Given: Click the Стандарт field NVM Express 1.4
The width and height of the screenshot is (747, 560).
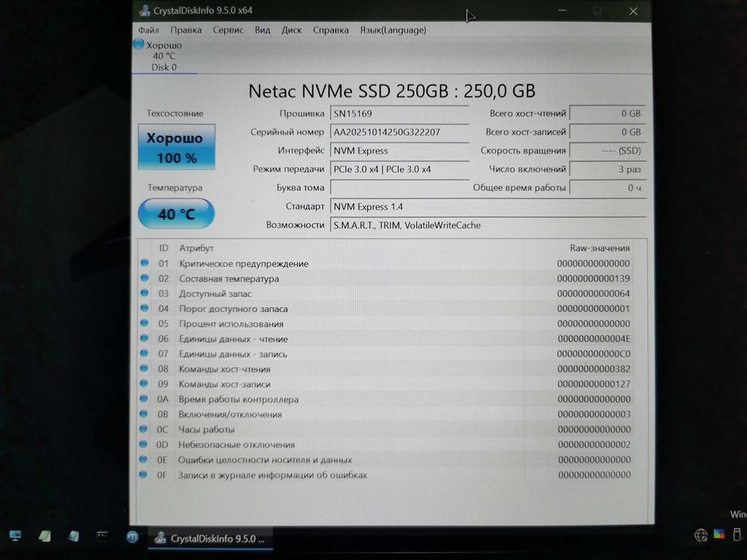Looking at the screenshot, I should click(x=488, y=206).
